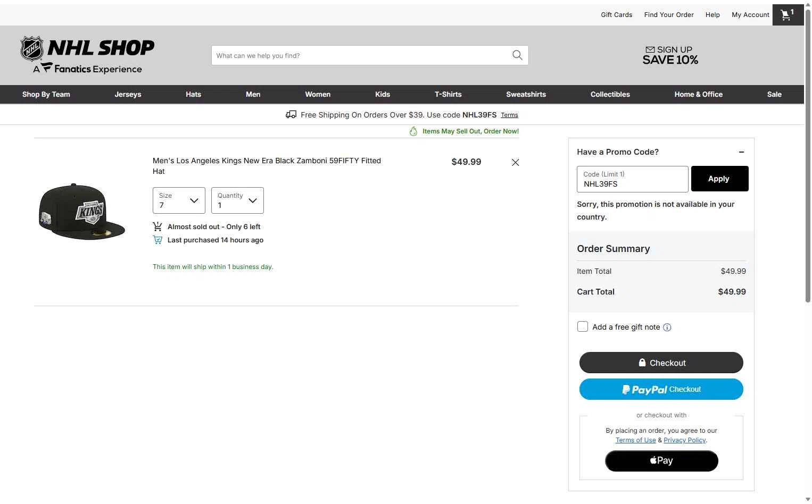The height and width of the screenshot is (504, 812).
Task: Open the Gift Cards link
Action: pos(617,15)
